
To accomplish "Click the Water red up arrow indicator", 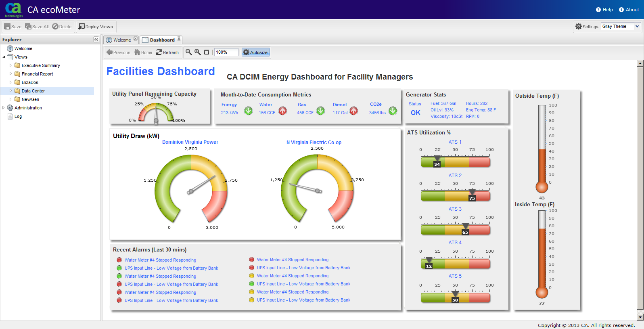I will pos(283,111).
